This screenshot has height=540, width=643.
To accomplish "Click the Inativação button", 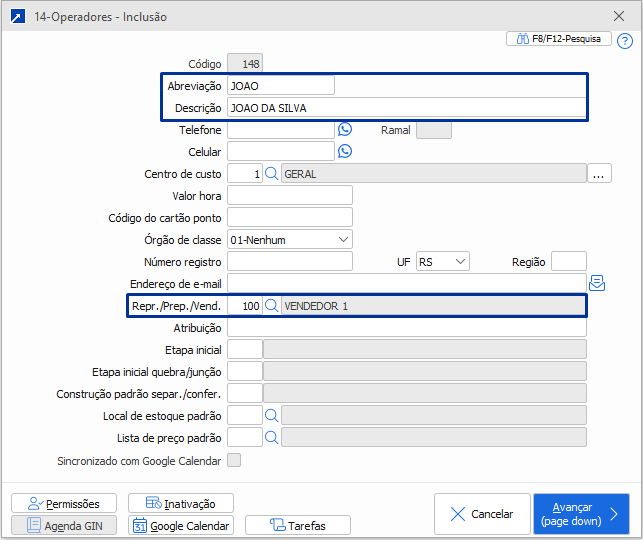I will [x=181, y=503].
